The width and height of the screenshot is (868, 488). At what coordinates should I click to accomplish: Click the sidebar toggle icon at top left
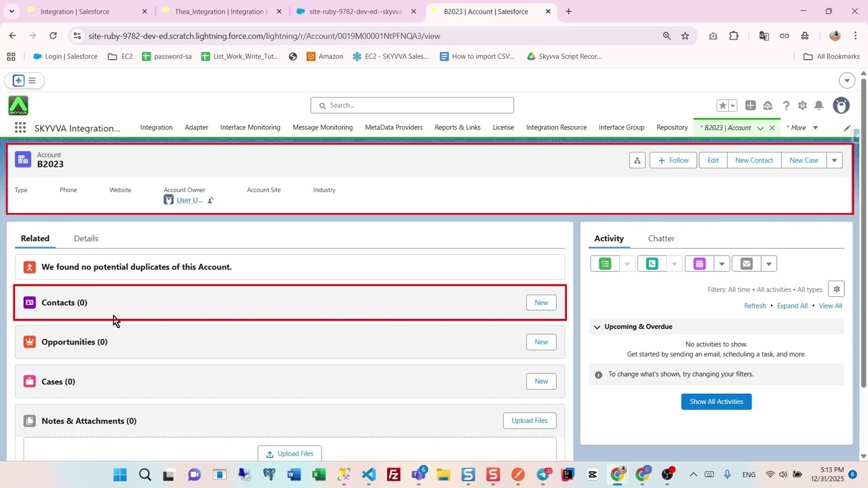tap(24, 81)
